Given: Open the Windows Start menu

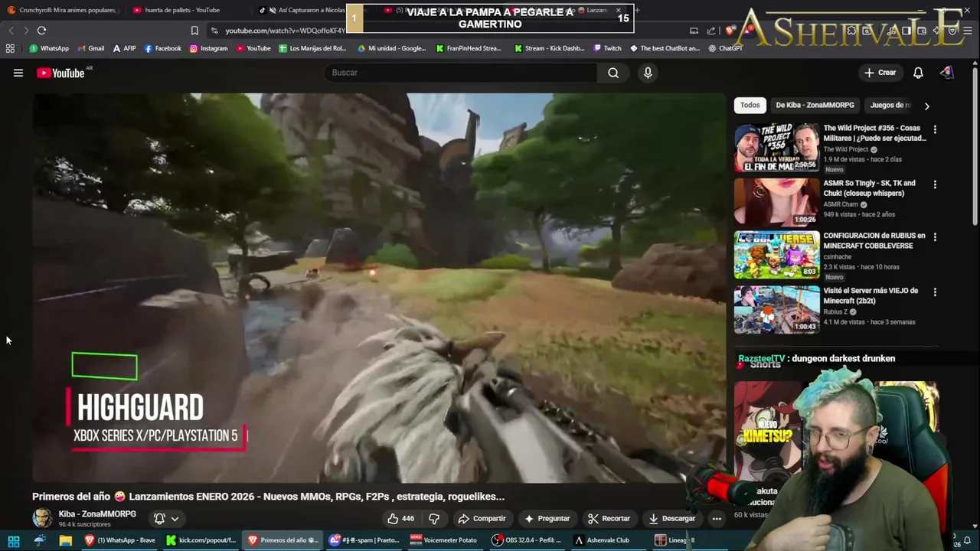Looking at the screenshot, I should [x=14, y=540].
